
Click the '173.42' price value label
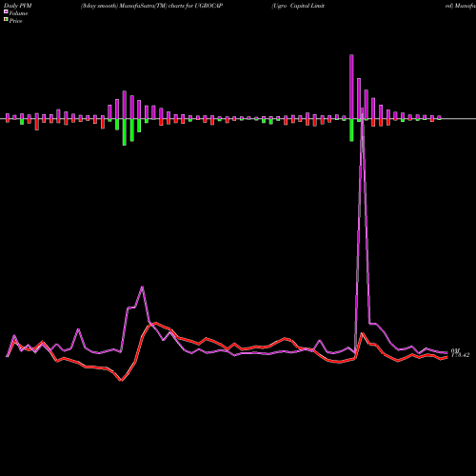coord(460,355)
